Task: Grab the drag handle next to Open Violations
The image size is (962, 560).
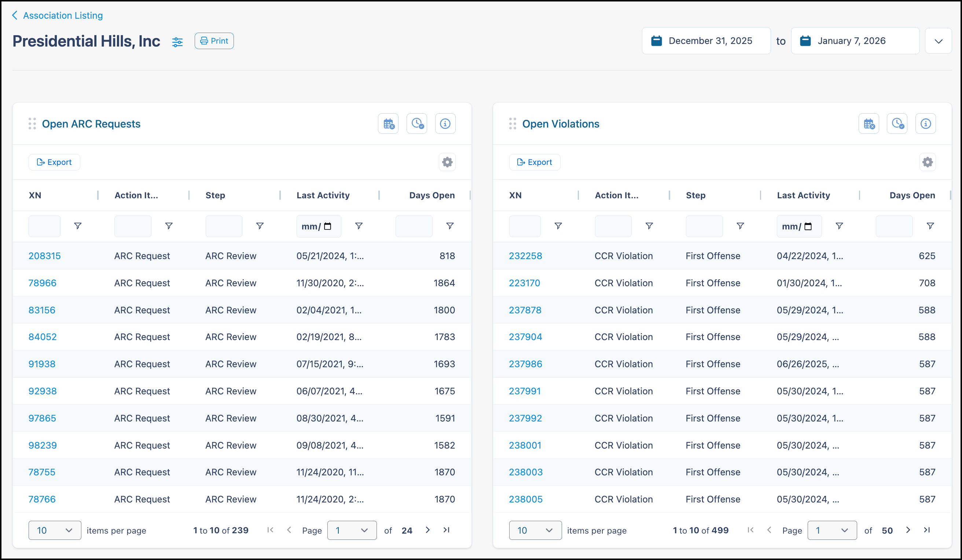Action: coord(512,124)
